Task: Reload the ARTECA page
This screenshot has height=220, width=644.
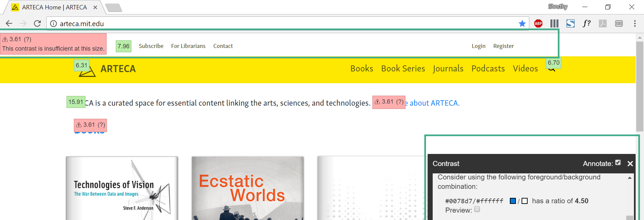Action: (x=37, y=23)
